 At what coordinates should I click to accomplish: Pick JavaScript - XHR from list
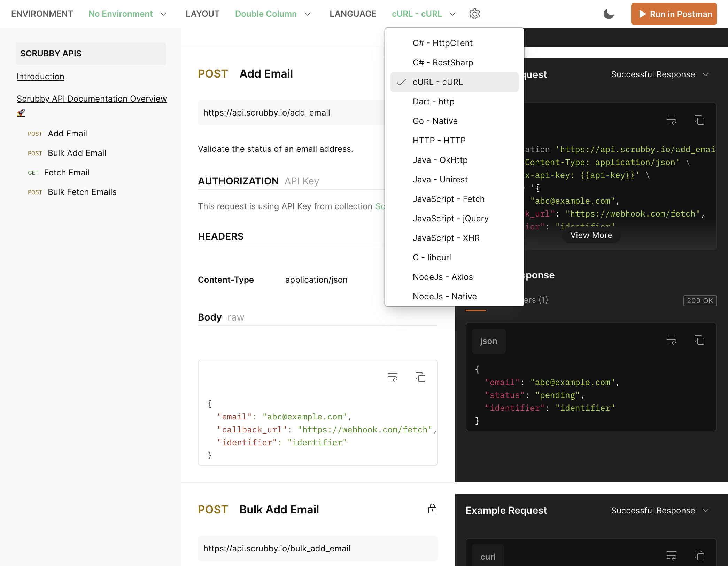coord(454,238)
